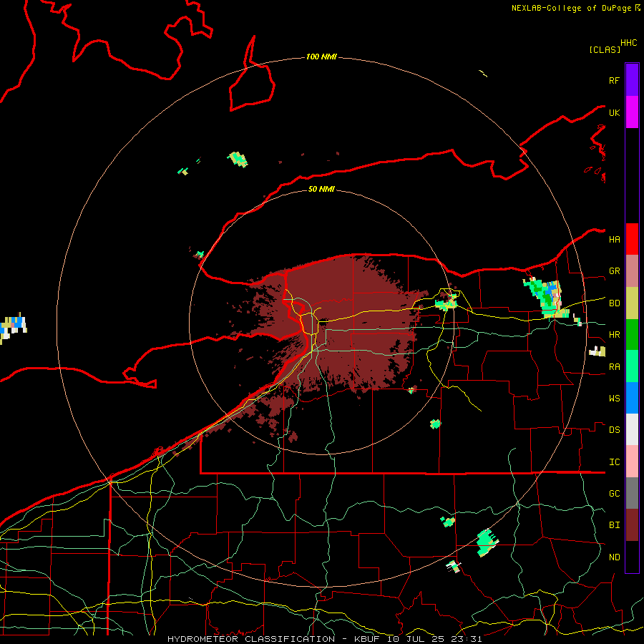The height and width of the screenshot is (644, 644).
Task: Click the IC light pink legend swatch
Action: point(632,462)
